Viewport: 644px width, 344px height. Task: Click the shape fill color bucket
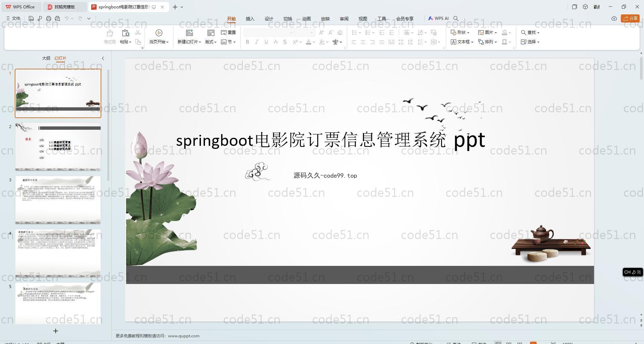point(504,33)
